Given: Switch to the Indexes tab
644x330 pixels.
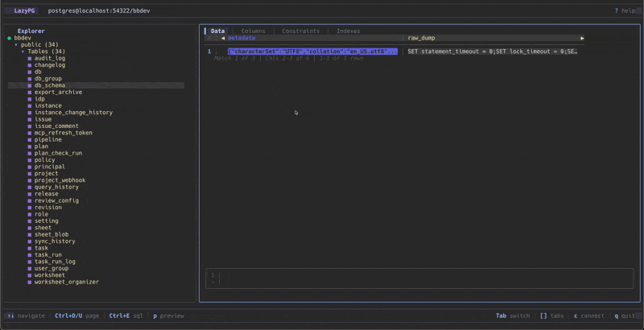Looking at the screenshot, I should coord(348,31).
